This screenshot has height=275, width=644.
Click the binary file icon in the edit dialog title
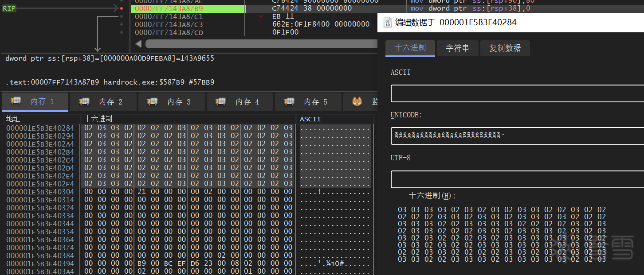tap(387, 22)
